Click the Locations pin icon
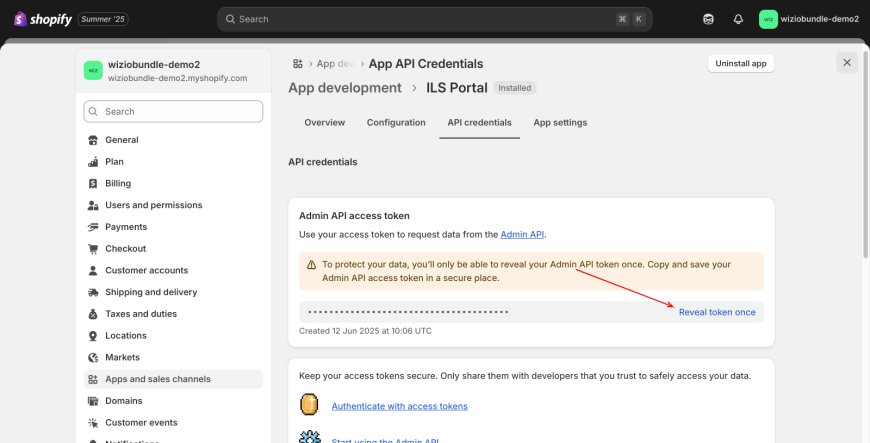This screenshot has width=870, height=443. [93, 335]
